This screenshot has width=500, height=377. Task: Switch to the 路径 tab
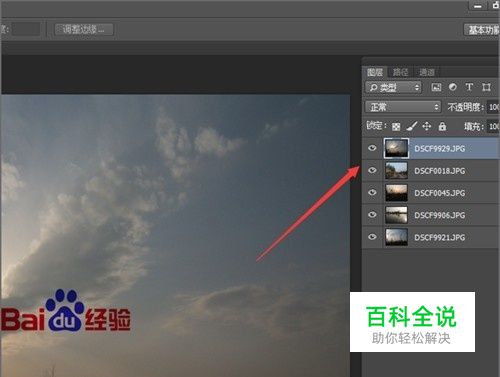[x=400, y=72]
